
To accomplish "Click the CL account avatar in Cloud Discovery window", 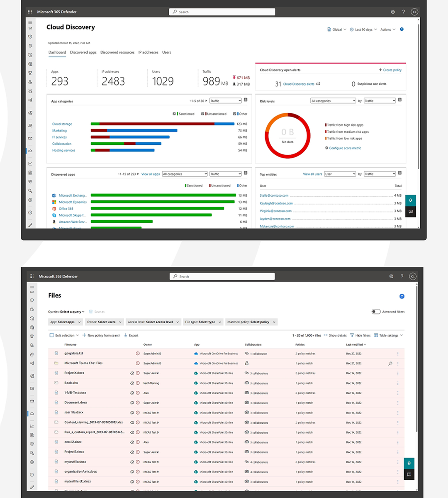I will 414,12.
